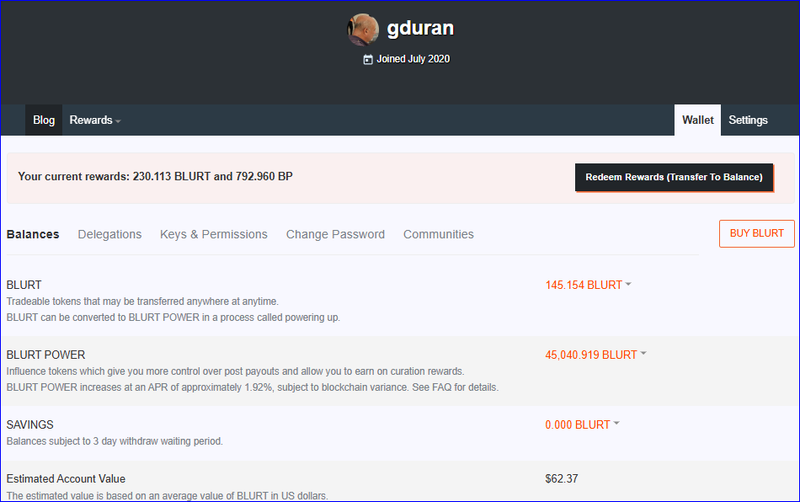Click the BUY BLURT button
Viewport: 800px width, 502px height.
[x=756, y=234]
